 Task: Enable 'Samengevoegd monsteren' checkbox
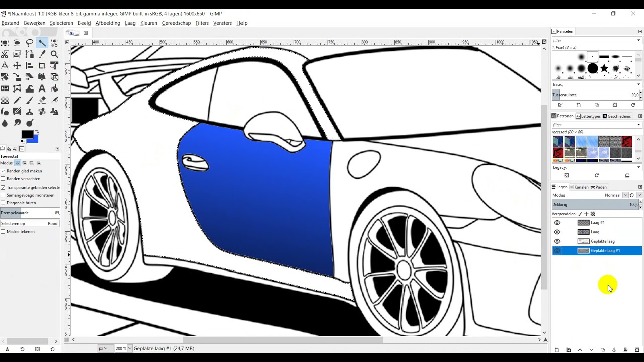[x=3, y=195]
